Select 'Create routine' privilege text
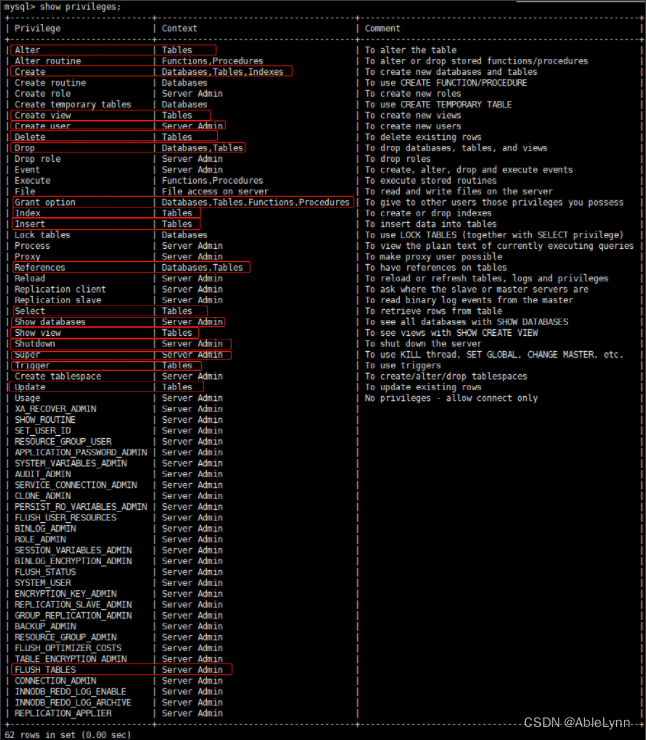This screenshot has height=740, width=646. [x=50, y=83]
